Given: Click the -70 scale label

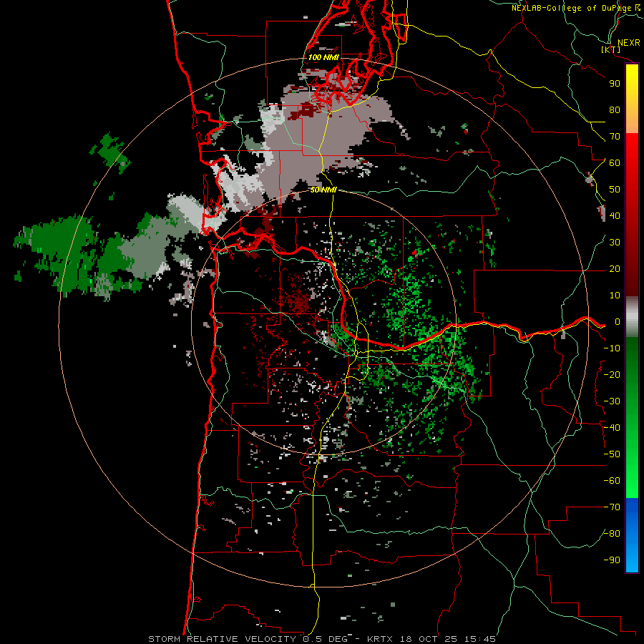Looking at the screenshot, I should [x=612, y=507].
